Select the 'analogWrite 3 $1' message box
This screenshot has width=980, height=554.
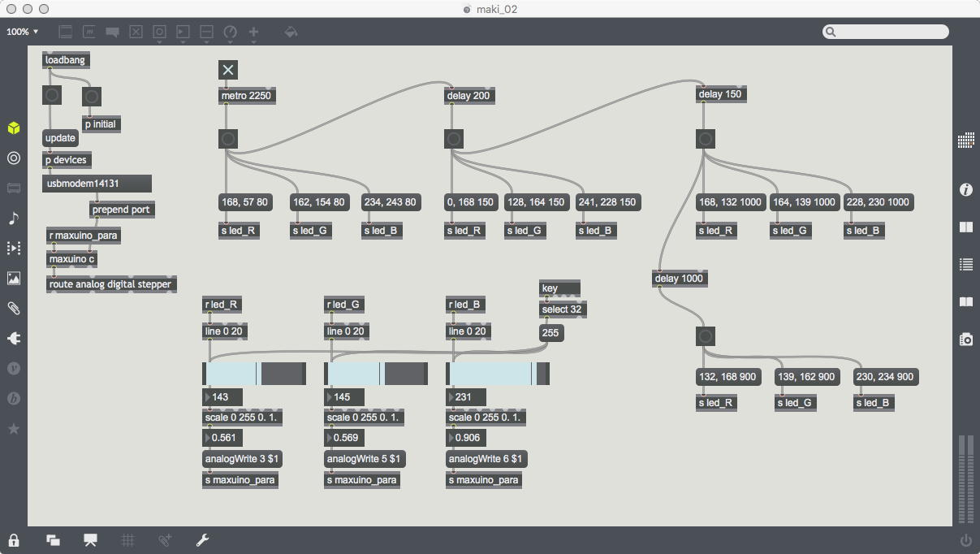pos(242,459)
